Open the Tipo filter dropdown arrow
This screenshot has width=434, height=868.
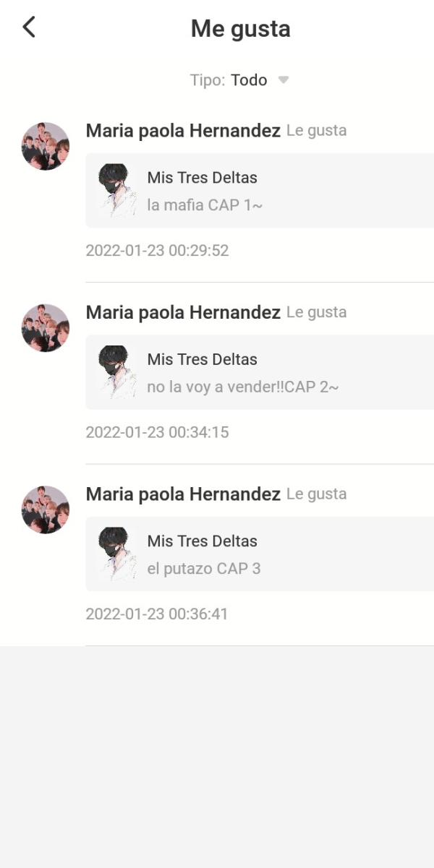284,80
